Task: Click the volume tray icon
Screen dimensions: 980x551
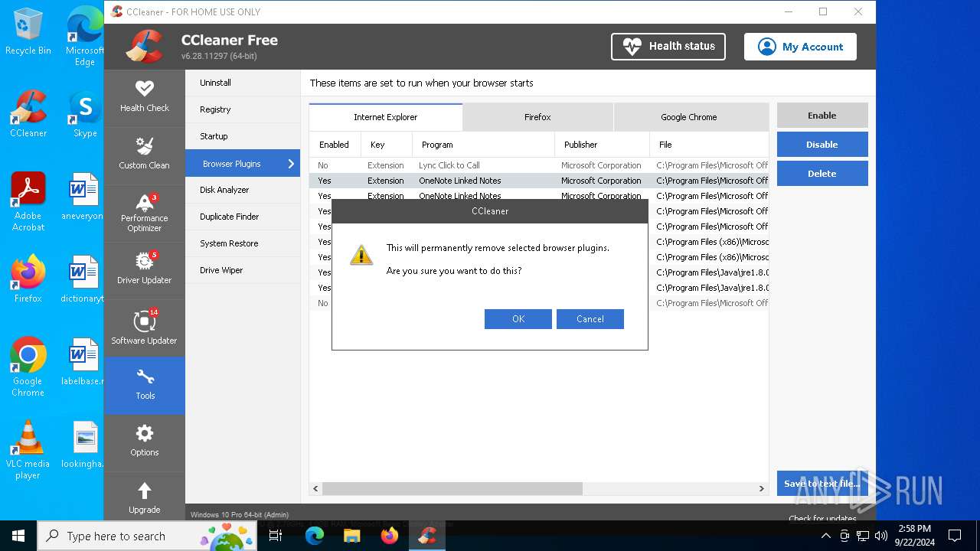Action: (x=880, y=536)
